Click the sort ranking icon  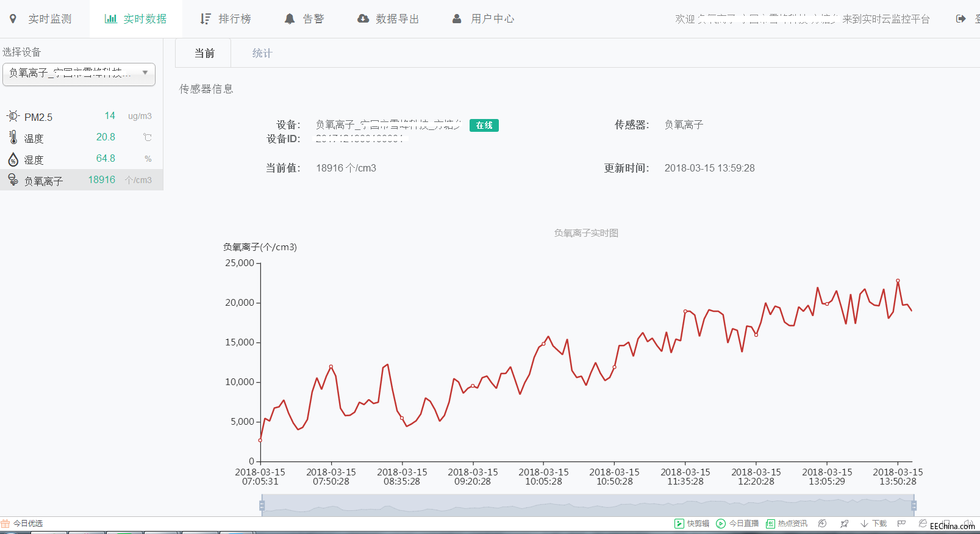tap(206, 19)
